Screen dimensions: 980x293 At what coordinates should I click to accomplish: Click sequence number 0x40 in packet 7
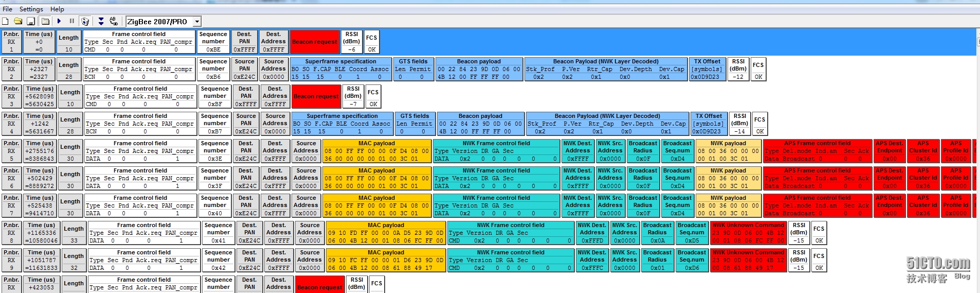click(215, 205)
